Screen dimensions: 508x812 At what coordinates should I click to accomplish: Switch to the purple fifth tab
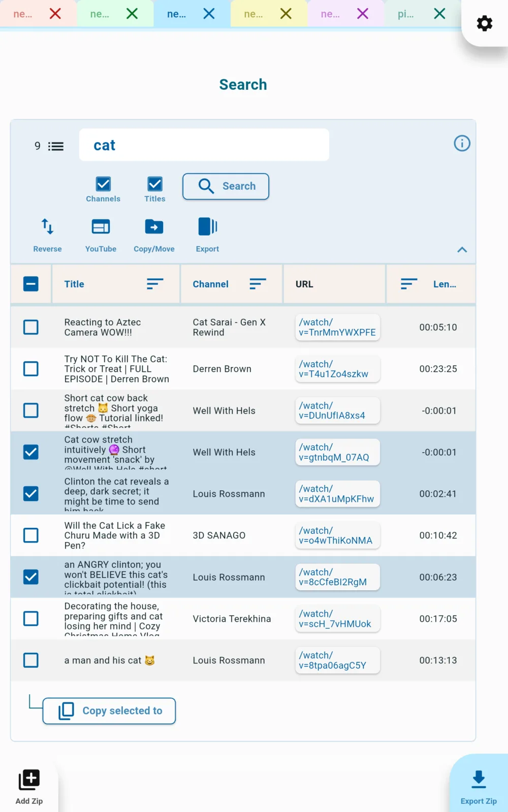(330, 14)
